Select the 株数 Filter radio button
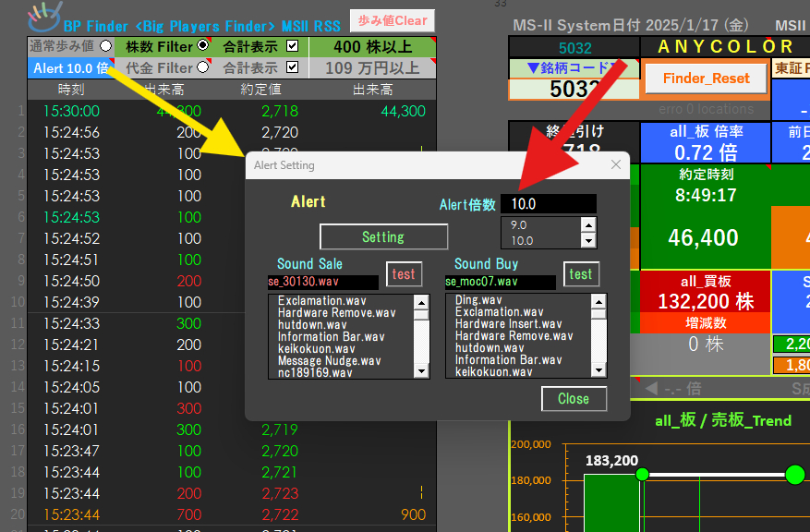 pyautogui.click(x=203, y=45)
